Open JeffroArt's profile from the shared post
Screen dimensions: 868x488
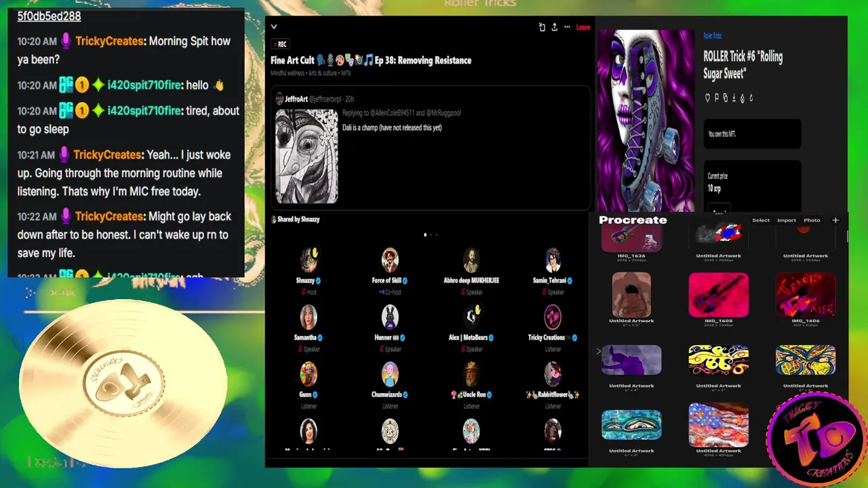[296, 99]
